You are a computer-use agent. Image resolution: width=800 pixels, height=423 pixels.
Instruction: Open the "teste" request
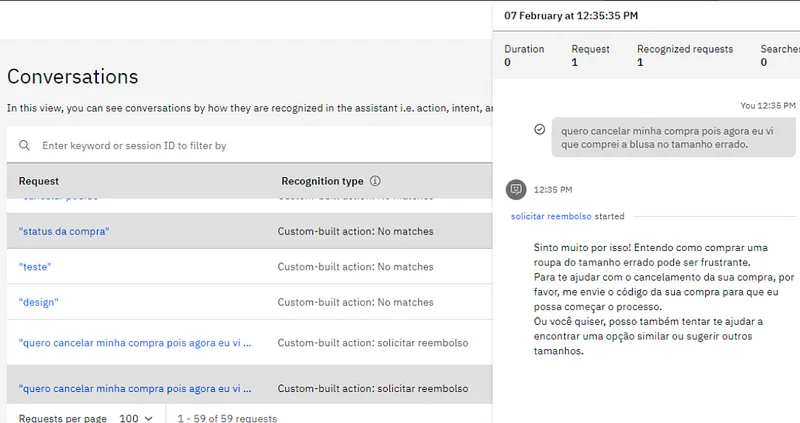tap(35, 267)
